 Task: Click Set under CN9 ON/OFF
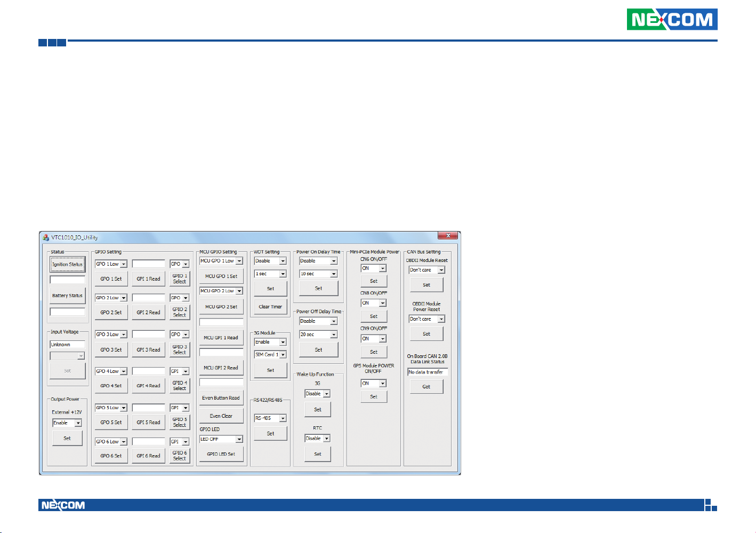click(x=374, y=352)
